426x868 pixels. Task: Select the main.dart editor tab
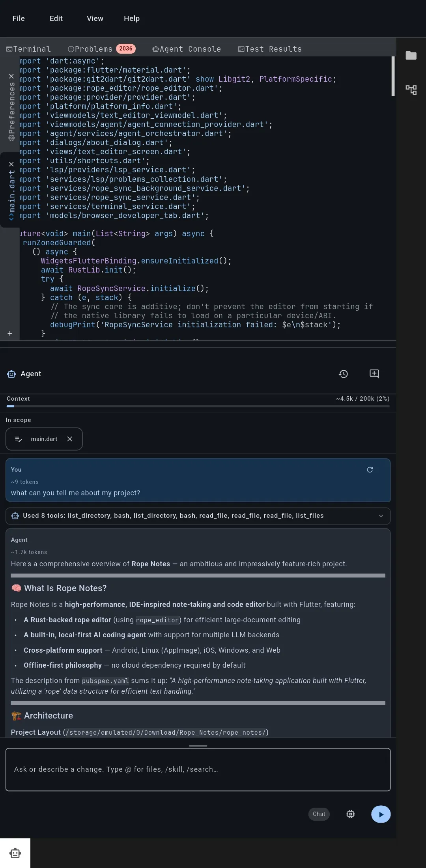[x=11, y=195]
